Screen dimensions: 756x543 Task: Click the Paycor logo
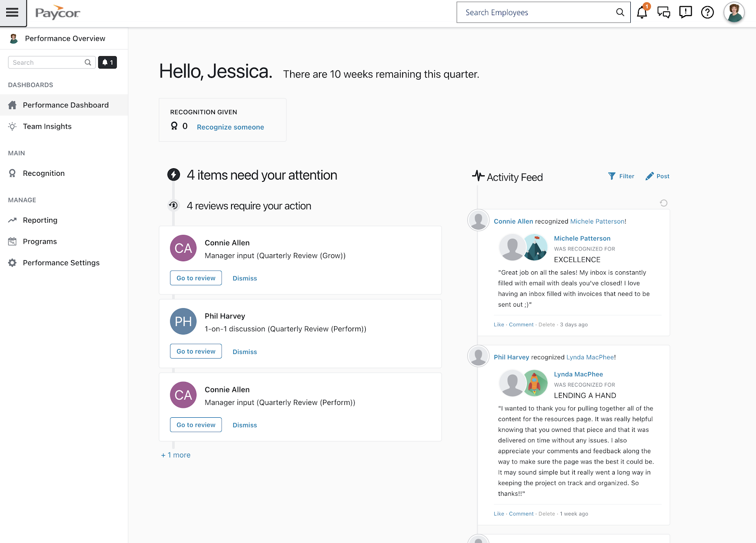[x=58, y=13]
